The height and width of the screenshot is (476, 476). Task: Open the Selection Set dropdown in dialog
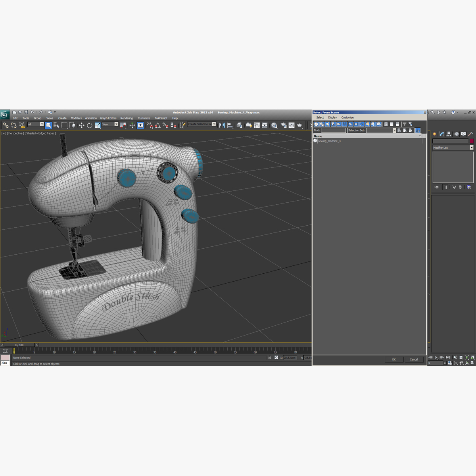pos(394,130)
